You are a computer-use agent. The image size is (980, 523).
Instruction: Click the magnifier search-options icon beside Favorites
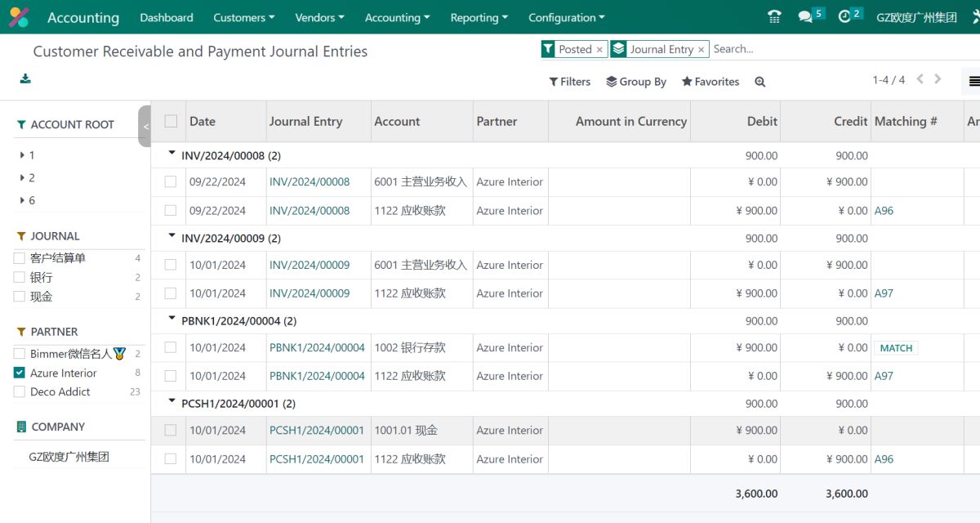point(760,82)
